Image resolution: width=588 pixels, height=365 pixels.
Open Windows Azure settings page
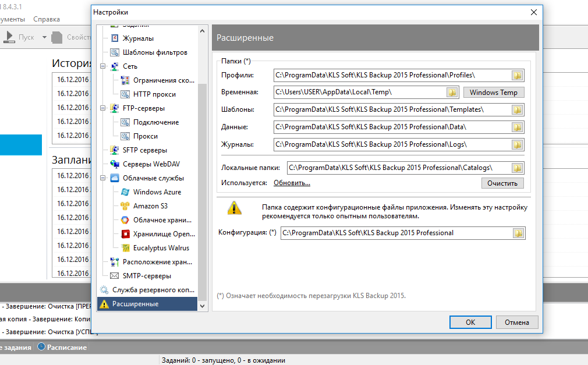click(157, 192)
